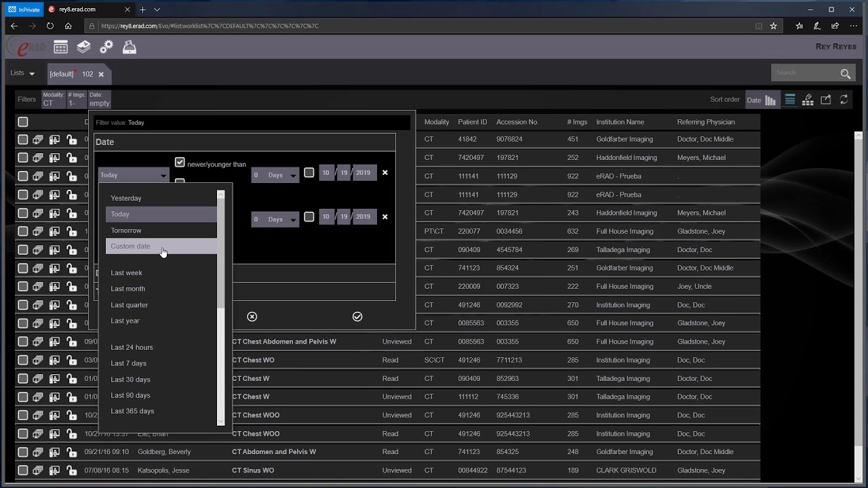The width and height of the screenshot is (868, 488).
Task: Clear the top 10/19/2019 date with X
Action: (x=385, y=173)
